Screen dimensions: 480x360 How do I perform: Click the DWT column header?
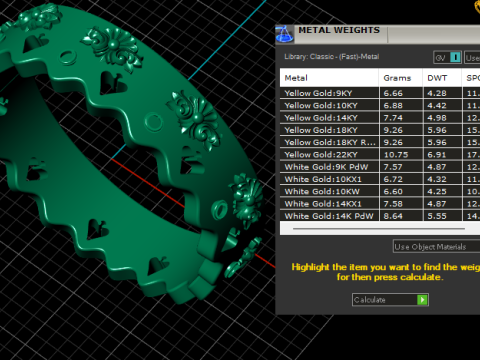click(442, 78)
